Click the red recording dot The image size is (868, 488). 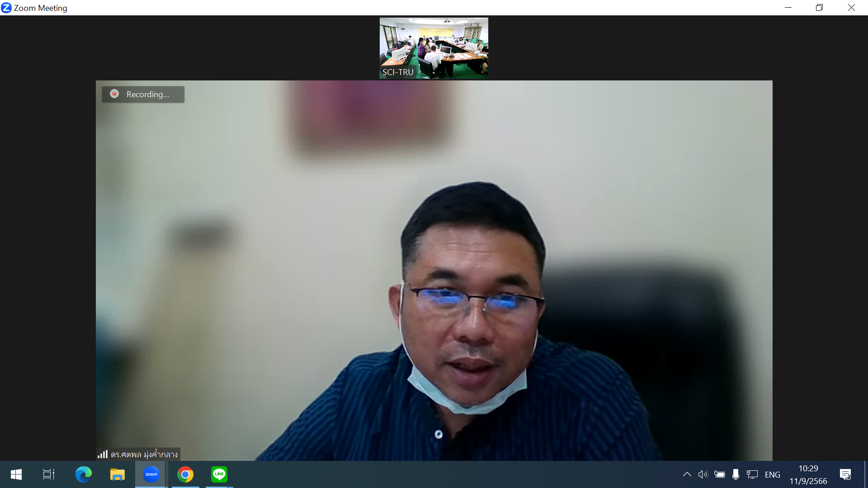click(x=114, y=94)
